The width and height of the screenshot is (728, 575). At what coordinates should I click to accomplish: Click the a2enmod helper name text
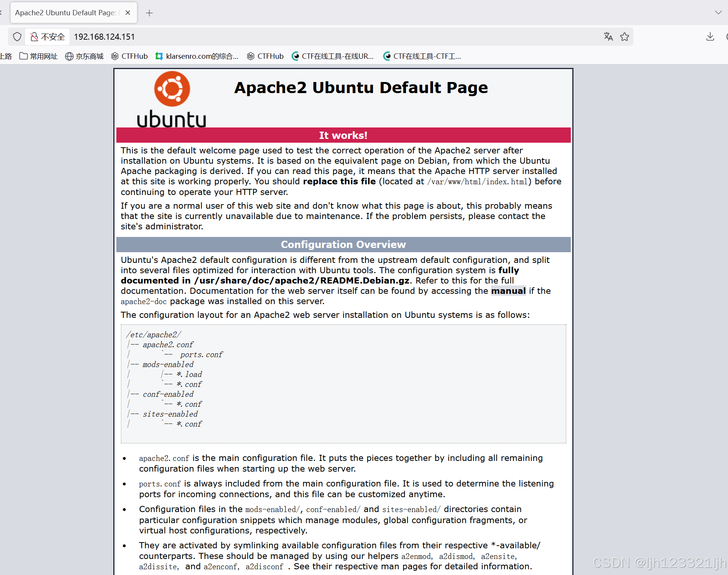coord(416,556)
